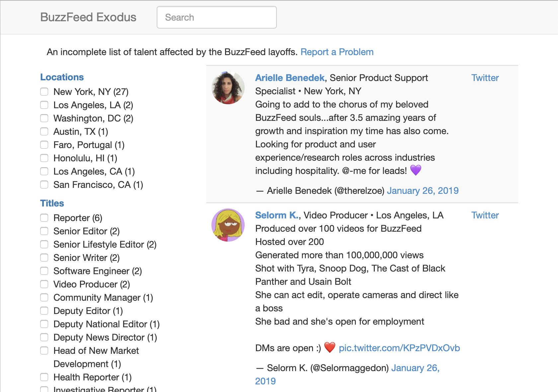Check the Honolulu, HI checkbox
This screenshot has height=392, width=558.
pyautogui.click(x=44, y=158)
